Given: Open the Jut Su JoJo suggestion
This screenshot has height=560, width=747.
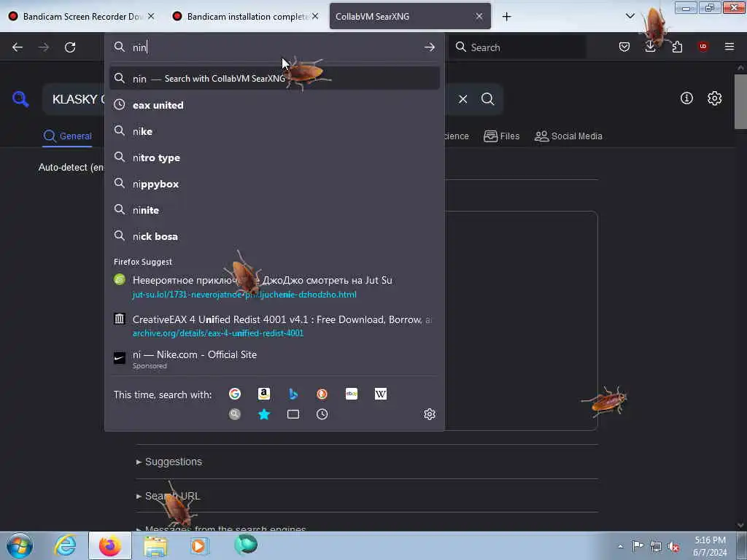Looking at the screenshot, I should click(274, 287).
